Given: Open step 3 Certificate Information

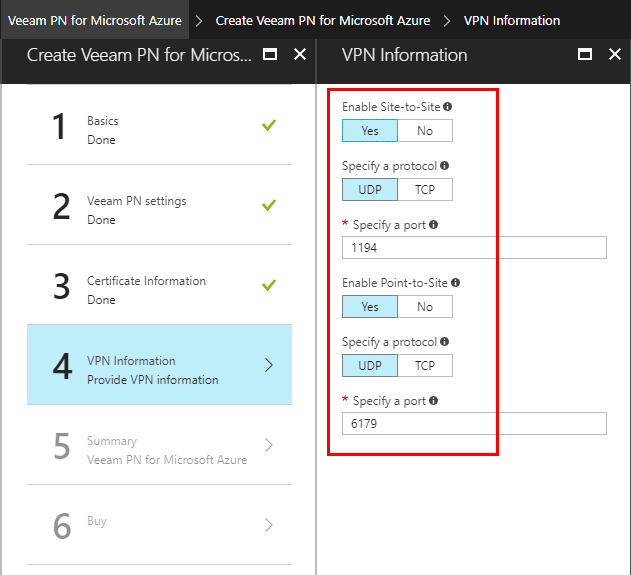Looking at the screenshot, I should (160, 285).
